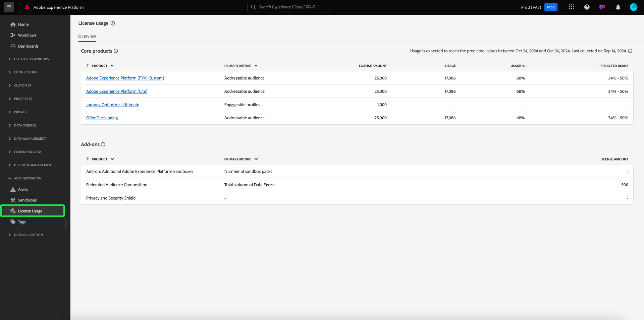644x320 pixels.
Task: Open Alerts under Administration
Action: (x=23, y=189)
